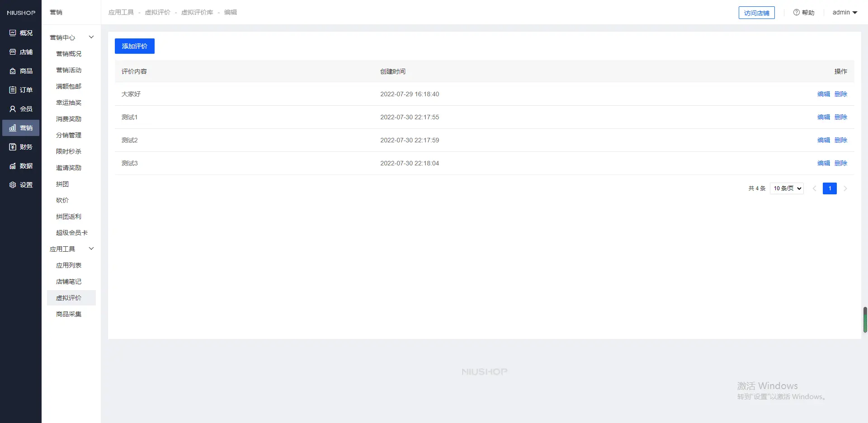Image resolution: width=868 pixels, height=423 pixels.
Task: Collapse the 应用工具 menu group
Action: coord(91,249)
